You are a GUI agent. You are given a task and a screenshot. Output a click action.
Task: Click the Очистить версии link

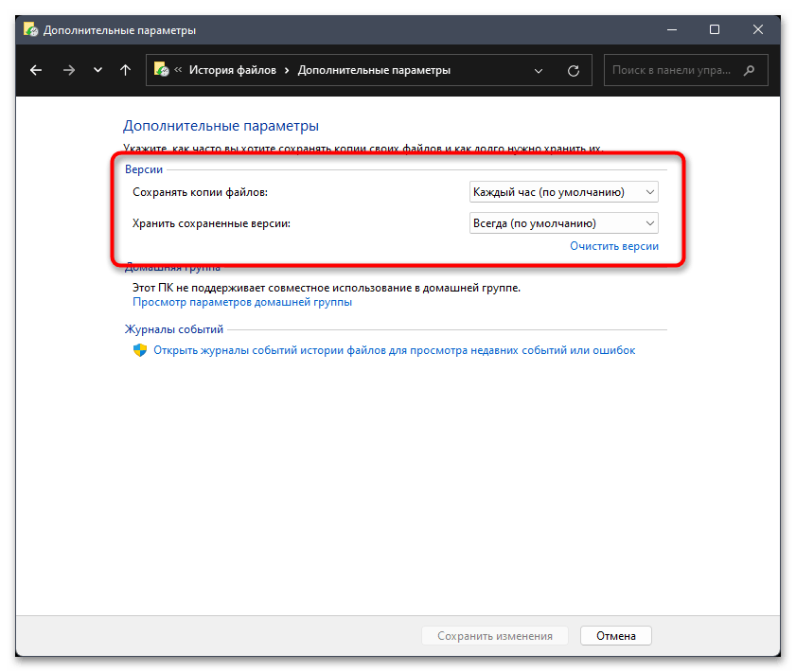(x=613, y=246)
